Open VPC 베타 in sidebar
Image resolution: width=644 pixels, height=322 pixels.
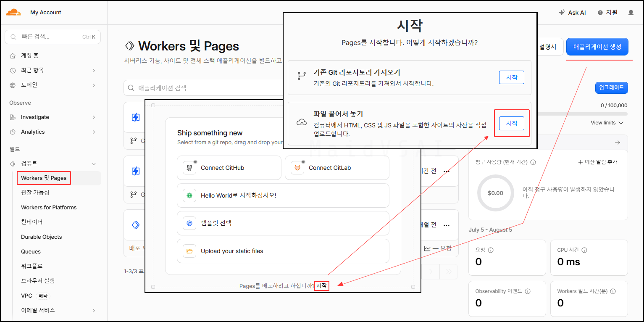point(36,296)
